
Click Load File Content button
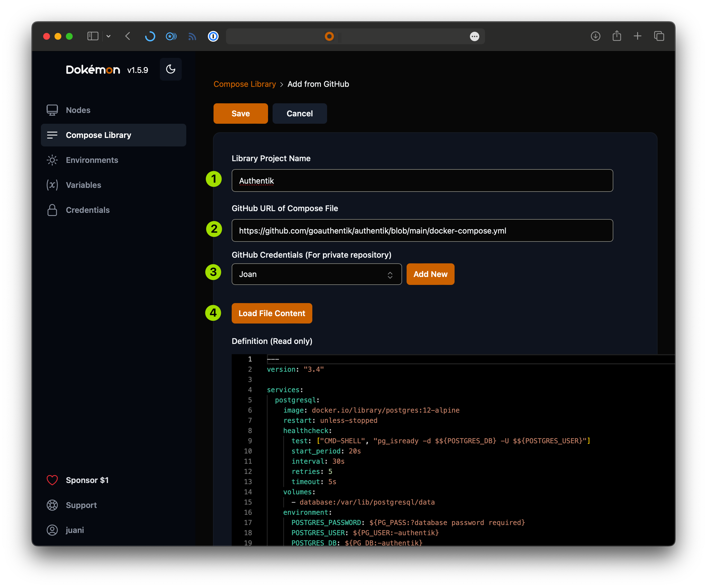pos(272,313)
